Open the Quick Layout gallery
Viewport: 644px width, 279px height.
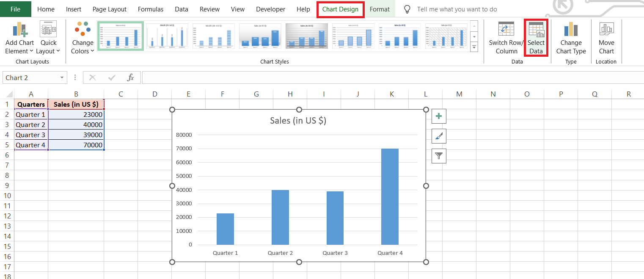[x=48, y=38]
